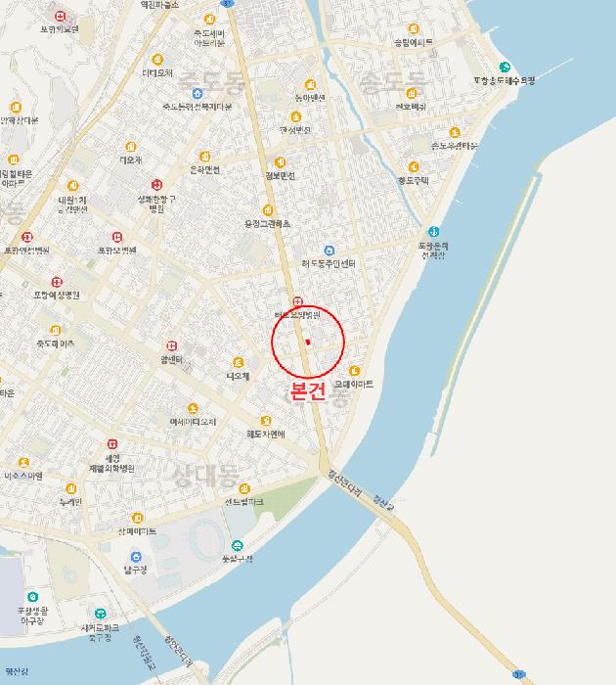
Task: Select the 디디오채 apartment marker
Action: click(157, 59)
